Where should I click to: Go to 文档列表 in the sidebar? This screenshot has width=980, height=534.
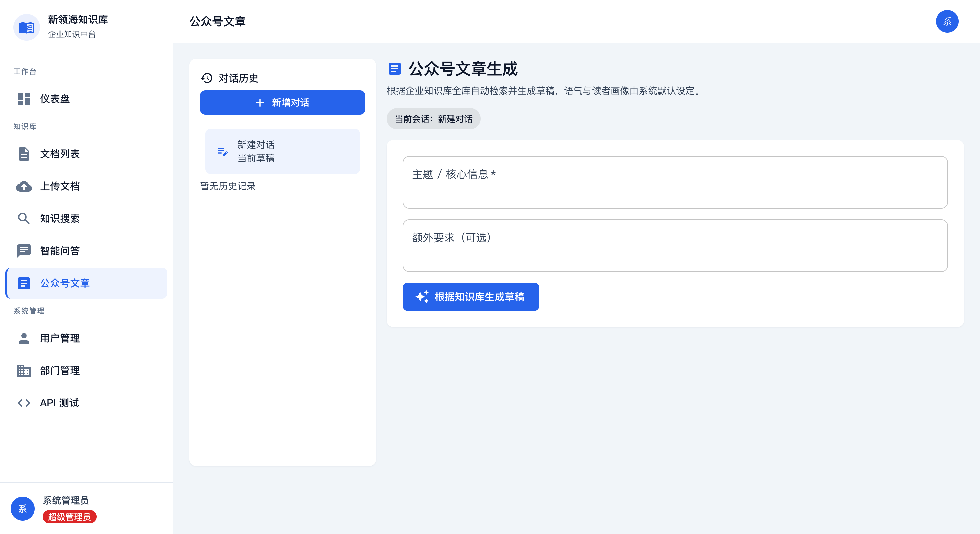pyautogui.click(x=87, y=154)
